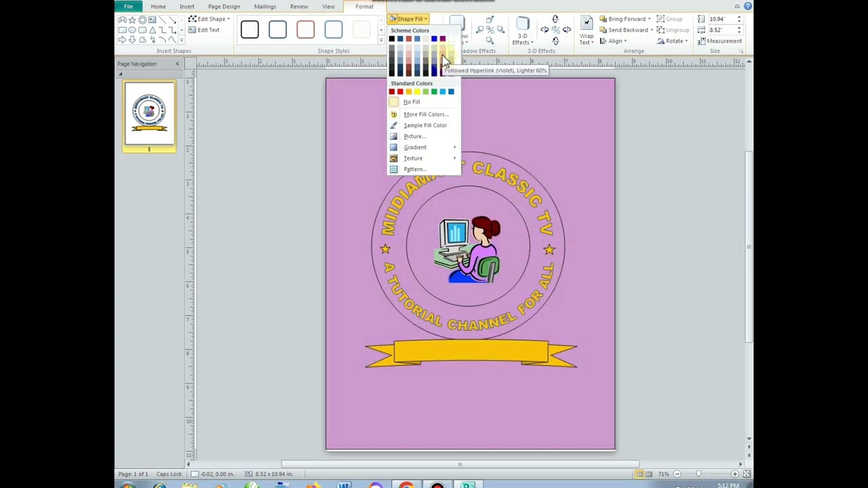Image resolution: width=868 pixels, height=488 pixels.
Task: Select Sample Fill Color eyedropper
Action: click(424, 125)
